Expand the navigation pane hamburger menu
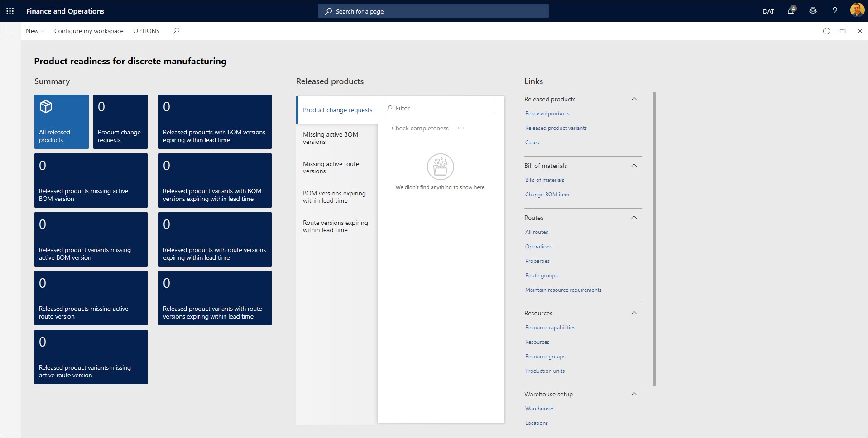The height and width of the screenshot is (438, 868). (10, 31)
